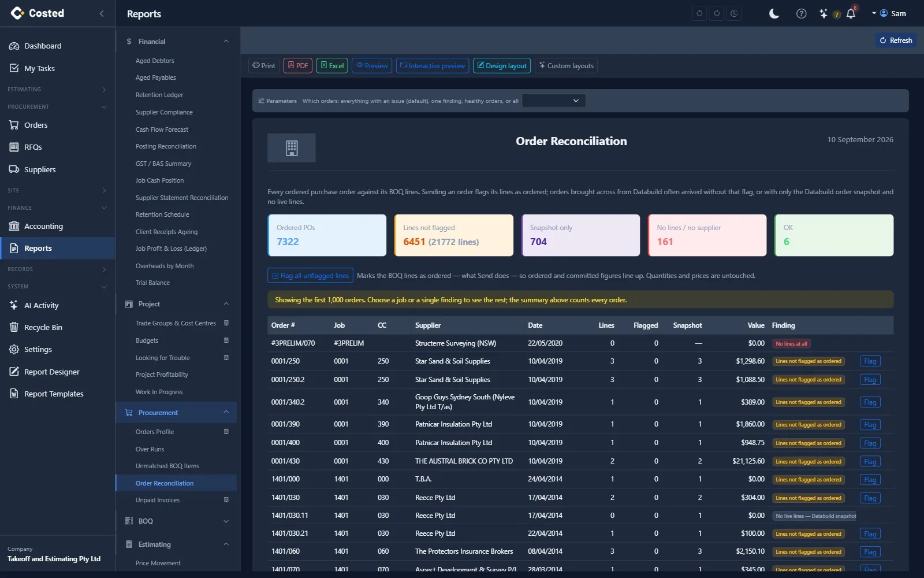Click the icon beside Trade Groups & Cost Centres
924x578 pixels.
click(x=226, y=323)
